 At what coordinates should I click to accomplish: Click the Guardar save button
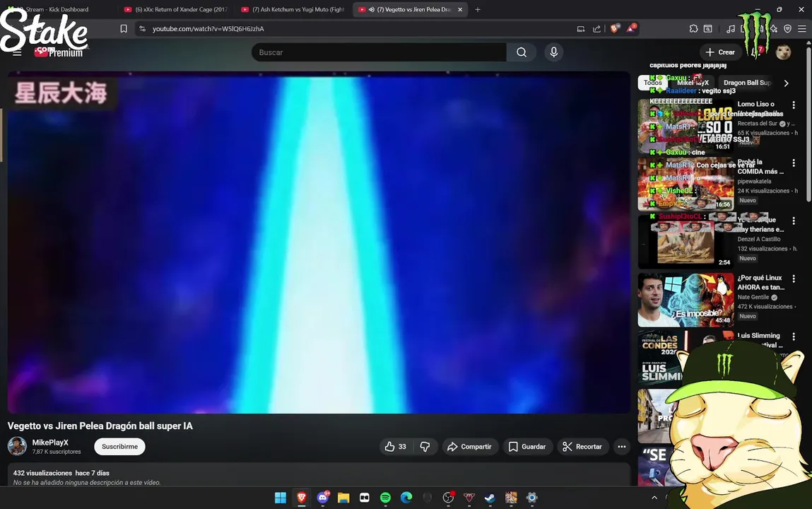tap(527, 446)
